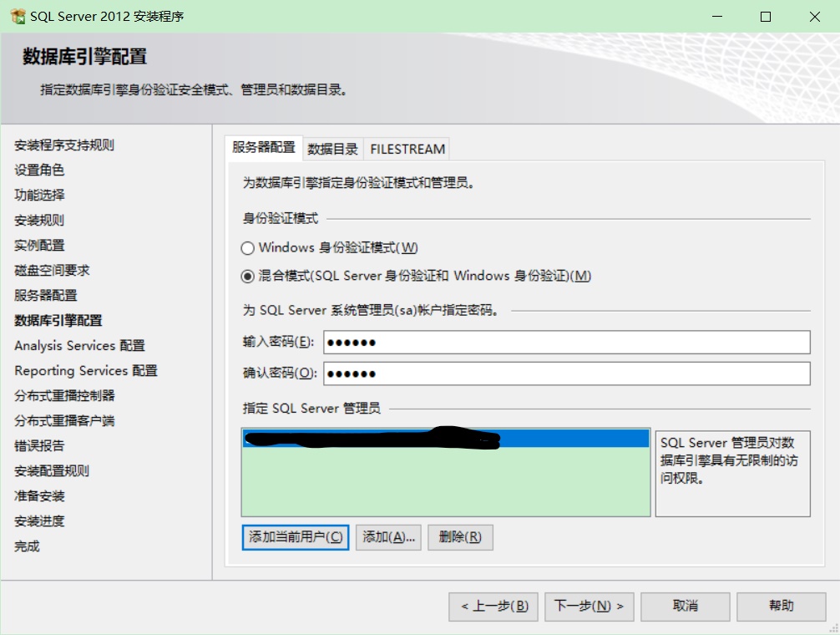Maximize the SQL Server 2012 setup window
The width and height of the screenshot is (840, 635).
(766, 17)
